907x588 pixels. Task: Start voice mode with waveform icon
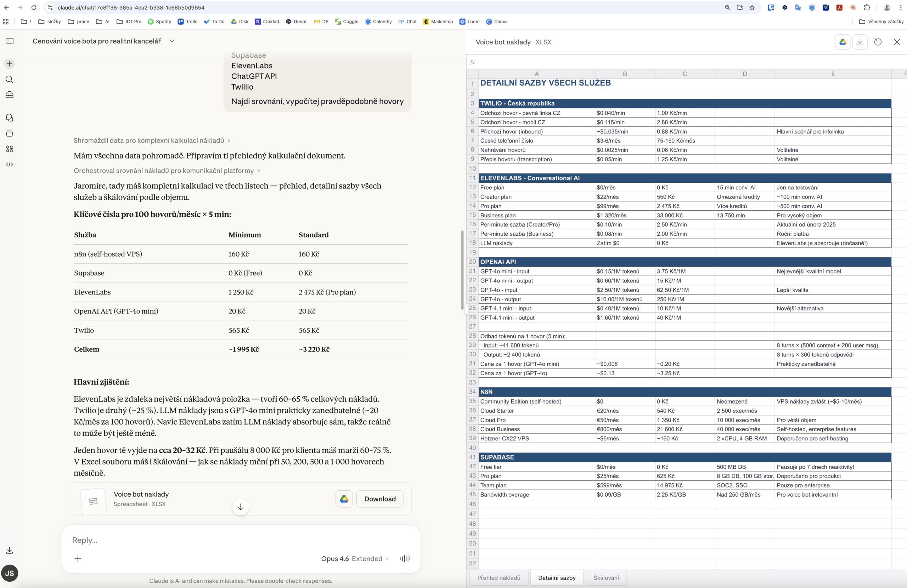pyautogui.click(x=405, y=558)
